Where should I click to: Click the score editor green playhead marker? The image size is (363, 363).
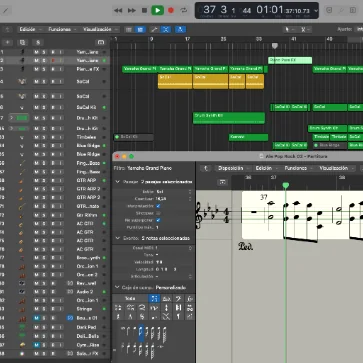tap(286, 185)
